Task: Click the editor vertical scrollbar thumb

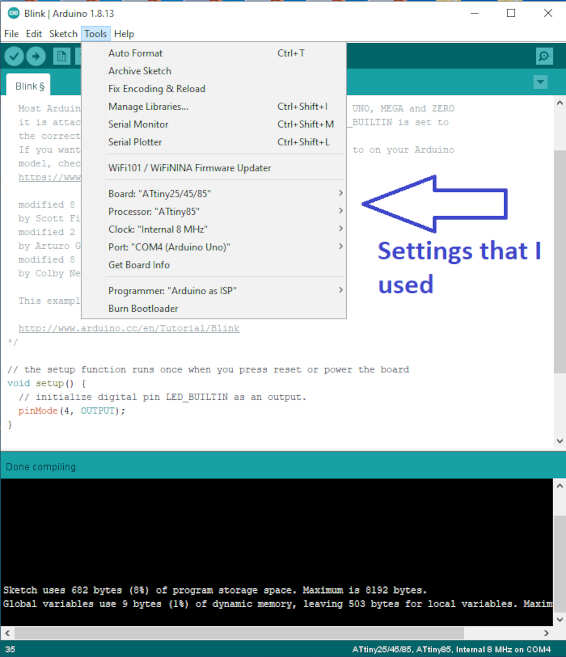Action: click(560, 261)
